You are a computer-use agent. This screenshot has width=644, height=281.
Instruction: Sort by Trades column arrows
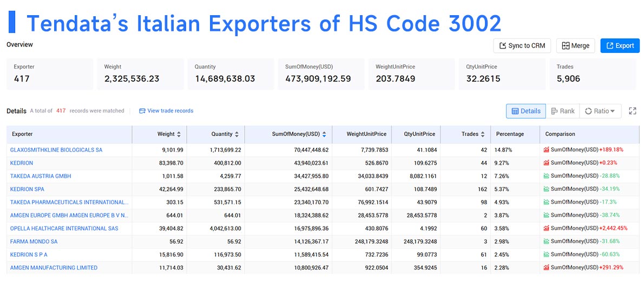point(483,134)
